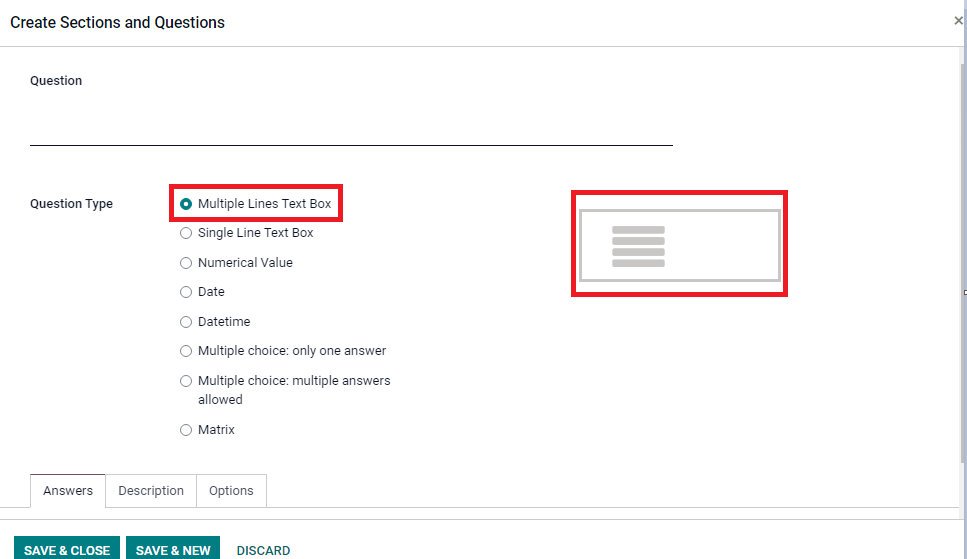Discard the question changes
Viewport: 967px width, 559px height.
[263, 550]
